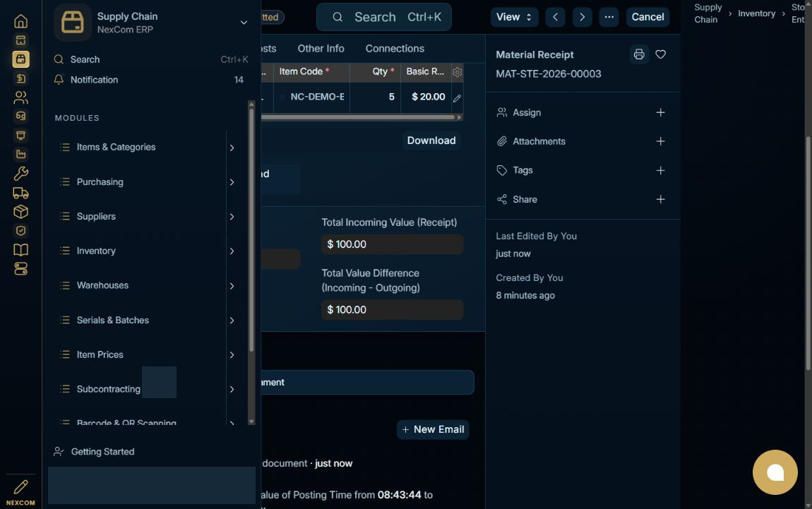
Task: Click the Download button
Action: pyautogui.click(x=431, y=140)
